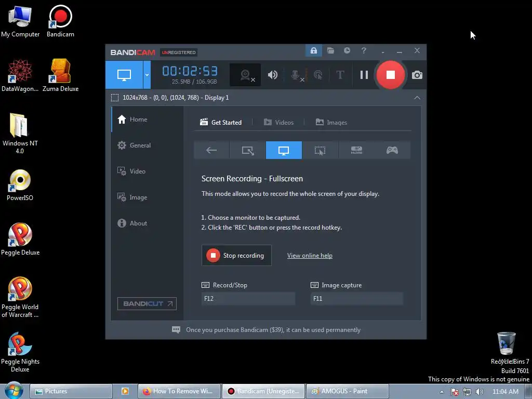This screenshot has height=399, width=532.
Task: Open help via the question mark icon
Action: tap(364, 50)
